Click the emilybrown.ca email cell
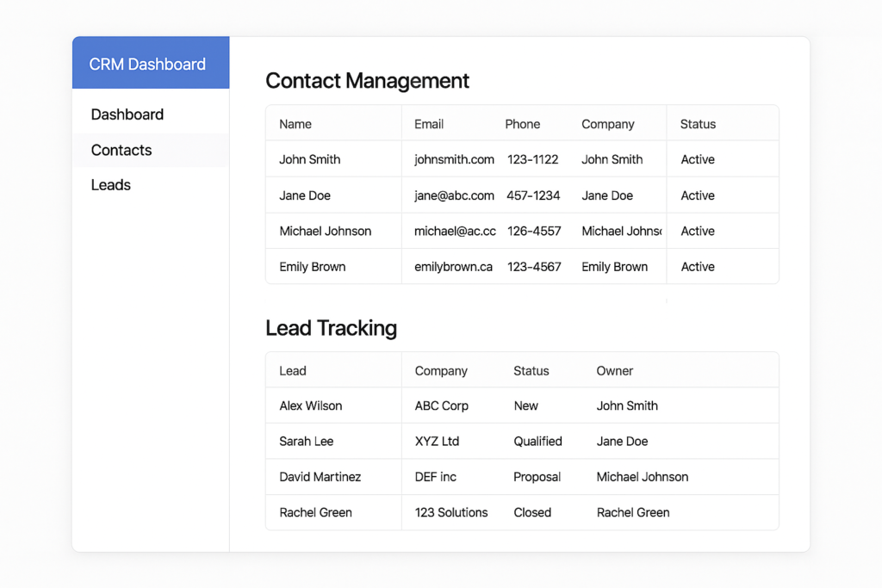Screen dimensions: 882x588 pos(453,267)
